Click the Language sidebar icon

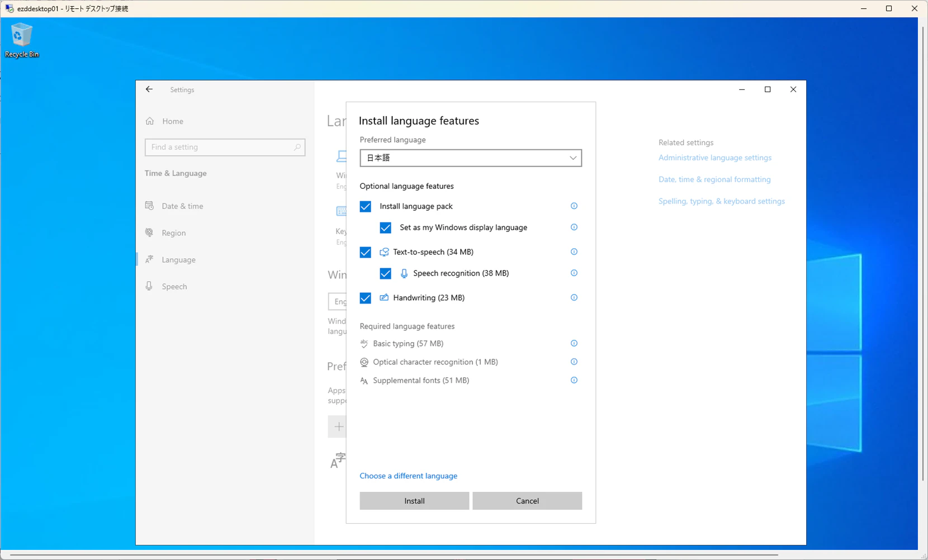149,259
